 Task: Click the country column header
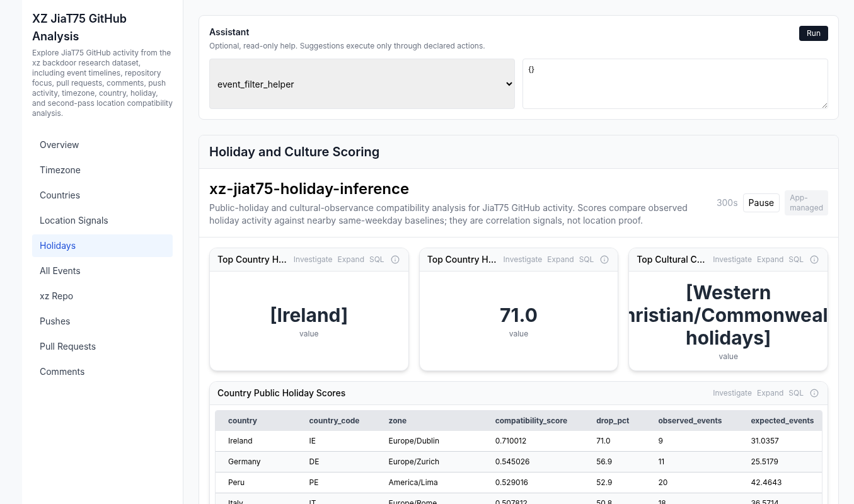point(243,421)
